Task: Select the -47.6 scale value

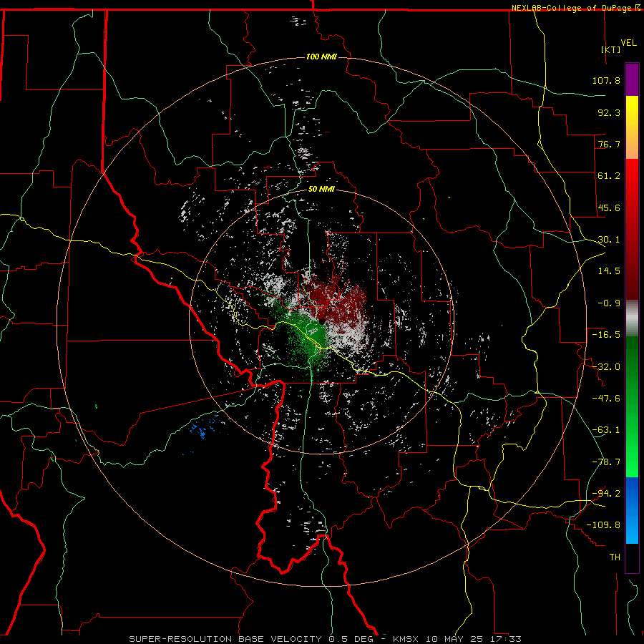Action: pyautogui.click(x=606, y=399)
